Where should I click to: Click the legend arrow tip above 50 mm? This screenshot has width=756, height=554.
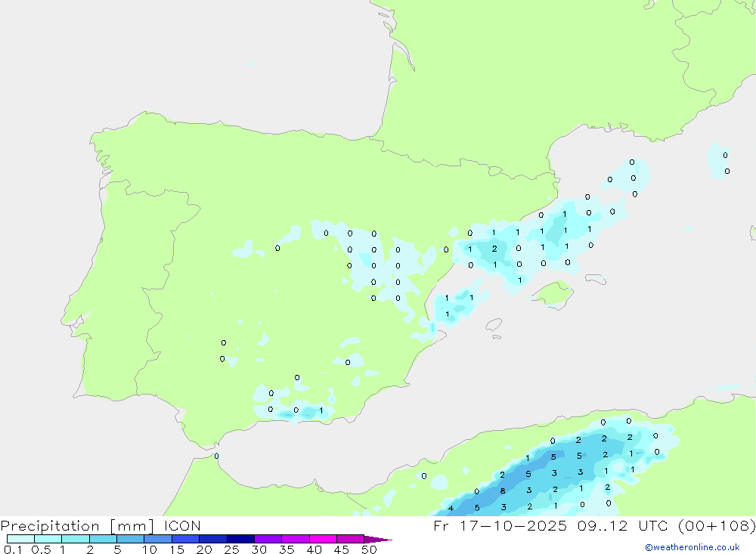click(x=379, y=540)
